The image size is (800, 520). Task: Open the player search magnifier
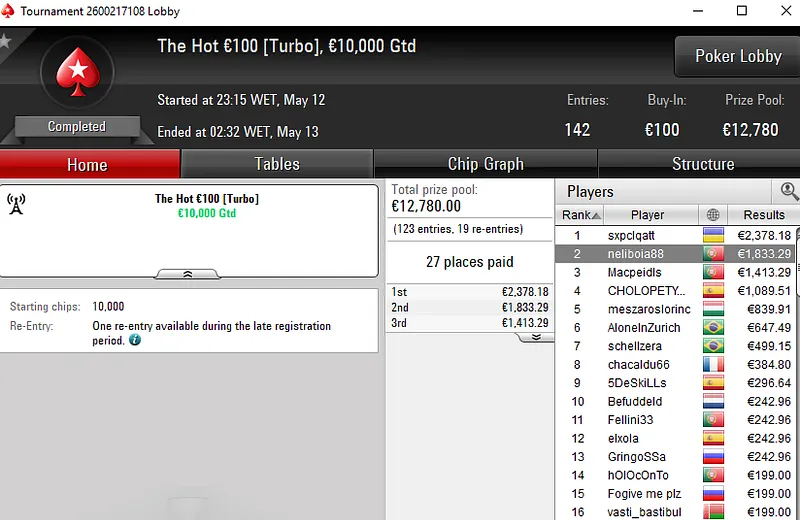coord(789,191)
